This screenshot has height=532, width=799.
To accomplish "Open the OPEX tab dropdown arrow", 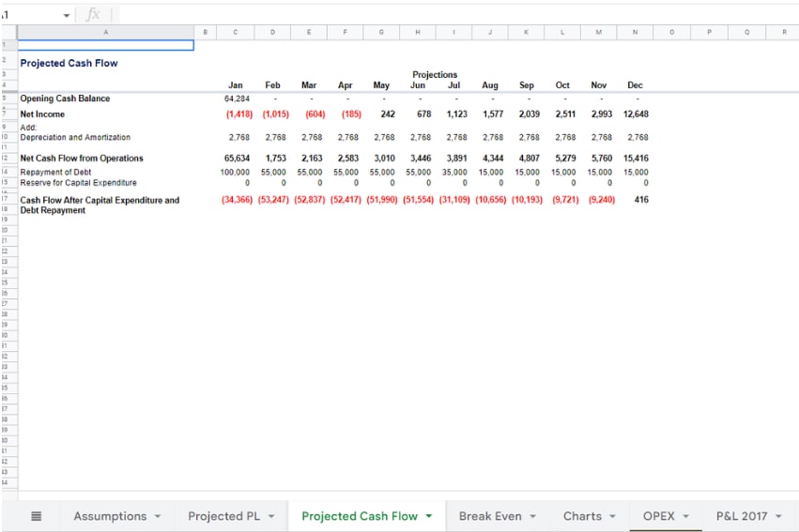I will pos(686,516).
